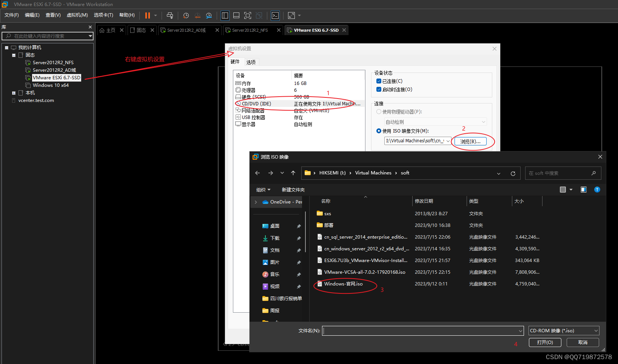Click the thumbnail bar view toolbar icon
The height and width of the screenshot is (364, 618).
point(236,15)
